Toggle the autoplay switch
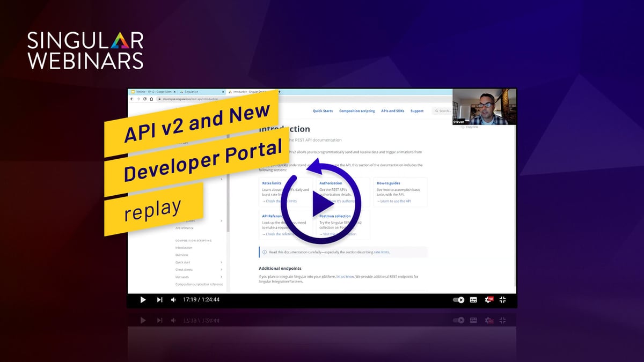The width and height of the screenshot is (644, 362). click(x=458, y=300)
